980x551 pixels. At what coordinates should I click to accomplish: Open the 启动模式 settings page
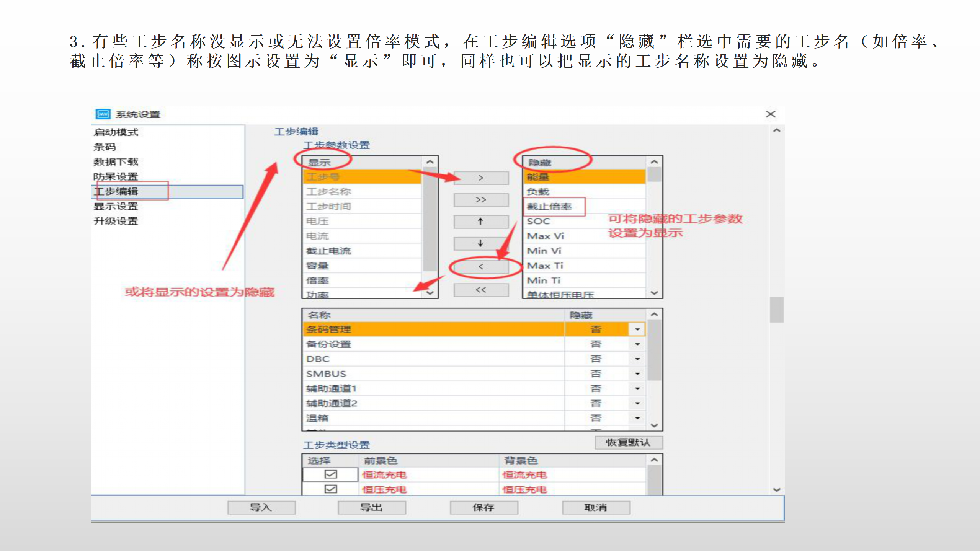tap(116, 132)
